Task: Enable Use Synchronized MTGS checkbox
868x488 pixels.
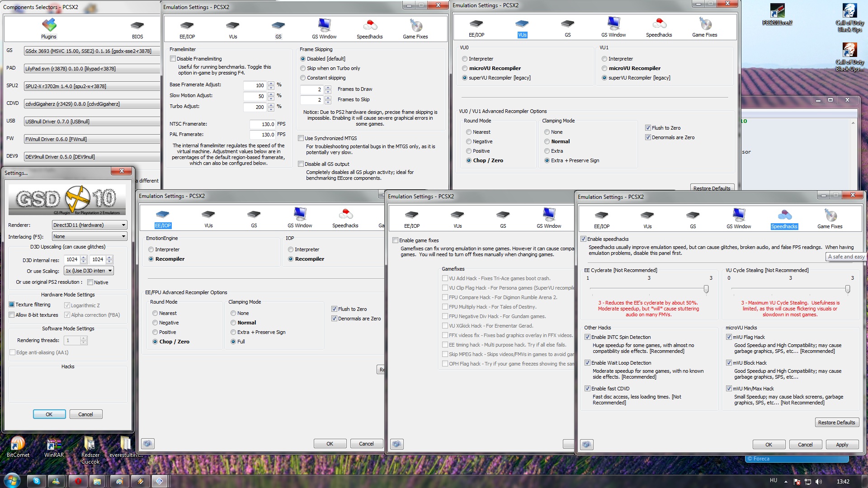Action: click(301, 138)
